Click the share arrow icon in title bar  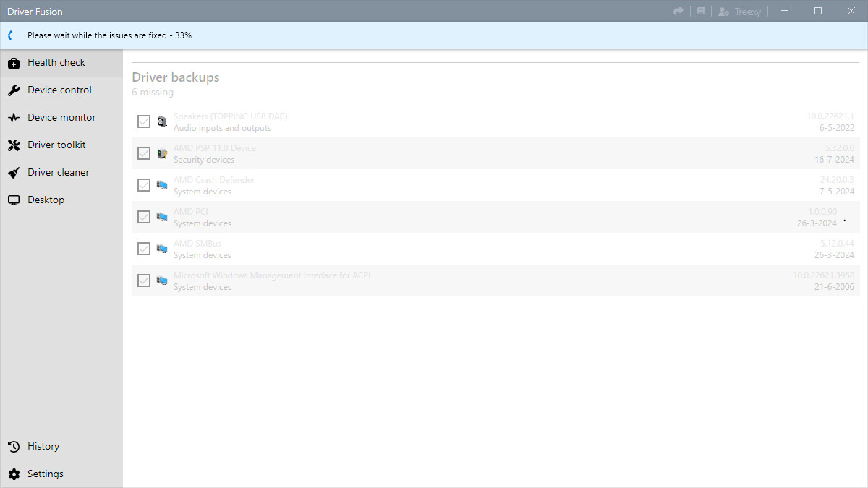(x=678, y=11)
